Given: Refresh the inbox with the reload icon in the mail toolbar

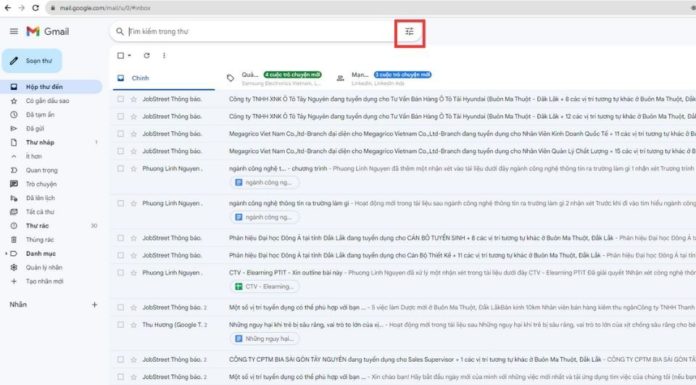Looking at the screenshot, I should tap(146, 56).
